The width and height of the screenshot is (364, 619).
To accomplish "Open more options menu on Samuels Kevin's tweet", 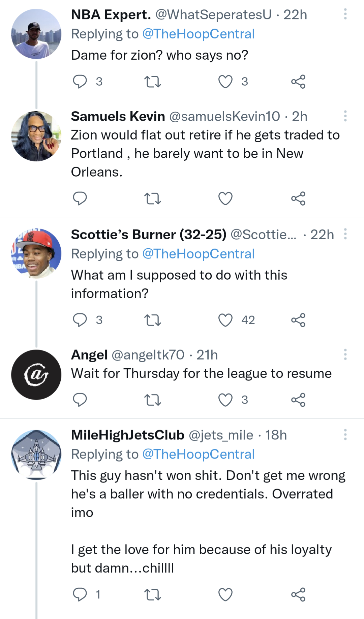I will tap(345, 116).
